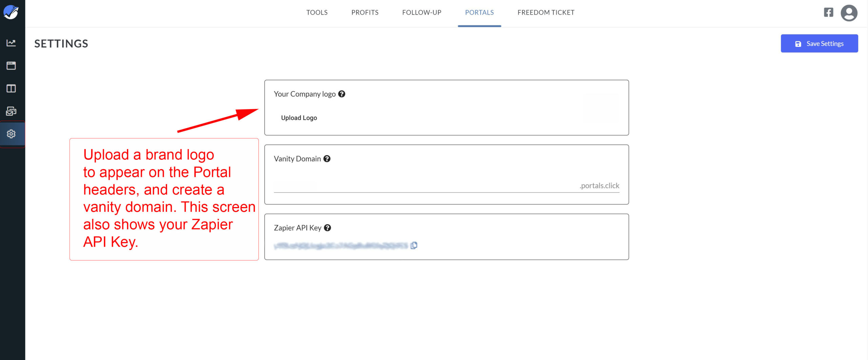This screenshot has width=868, height=360.
Task: Open the Facebook icon at top right
Action: 828,12
